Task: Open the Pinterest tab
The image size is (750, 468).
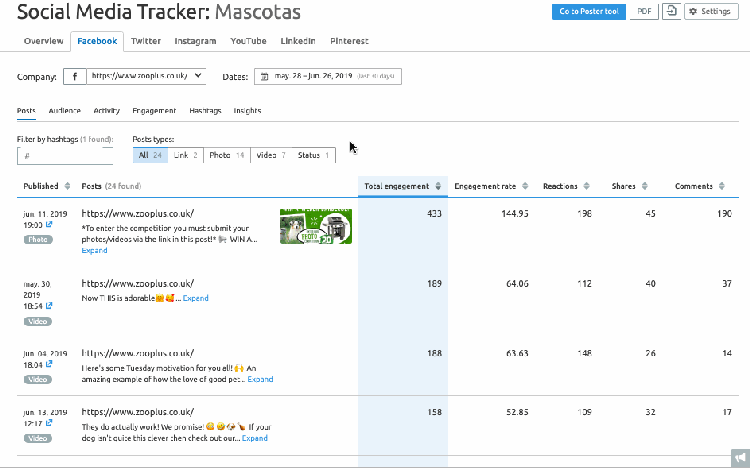Action: (x=349, y=41)
